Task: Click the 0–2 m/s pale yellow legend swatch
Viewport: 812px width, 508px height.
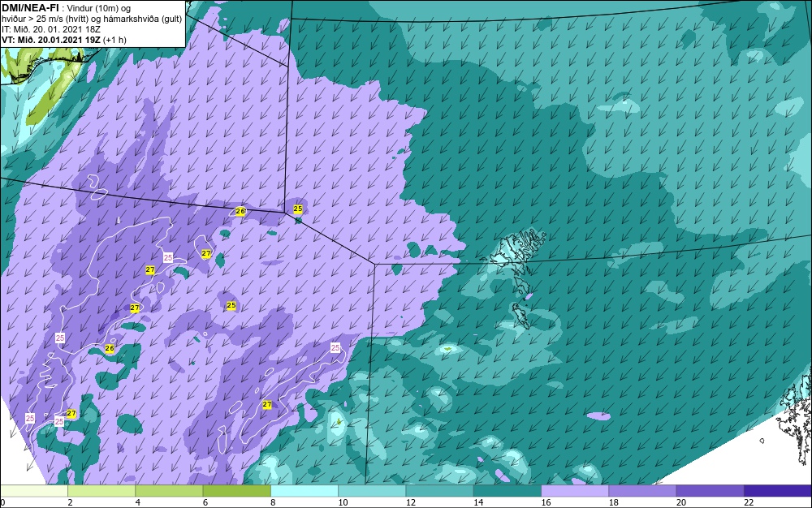Action: click(33, 491)
